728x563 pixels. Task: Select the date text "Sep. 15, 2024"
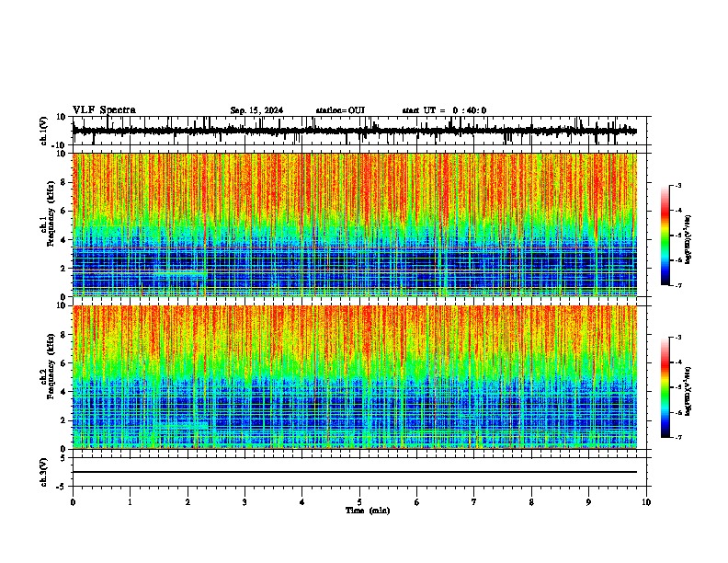[256, 110]
